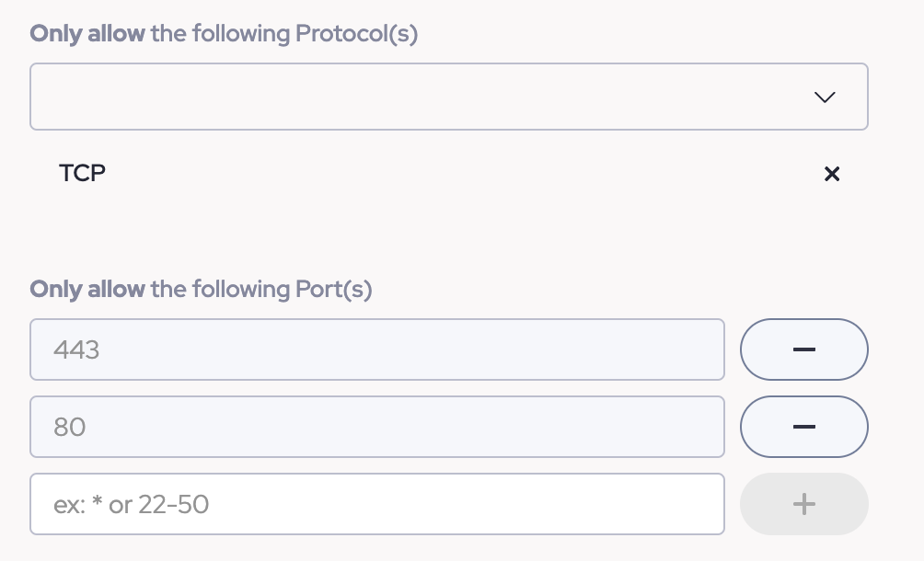924x561 pixels.
Task: Click the minus button beside port 80
Action: coord(803,427)
